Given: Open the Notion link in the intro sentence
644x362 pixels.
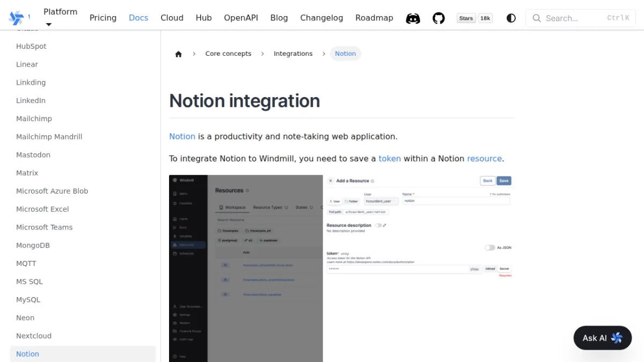Looking at the screenshot, I should coord(182,136).
